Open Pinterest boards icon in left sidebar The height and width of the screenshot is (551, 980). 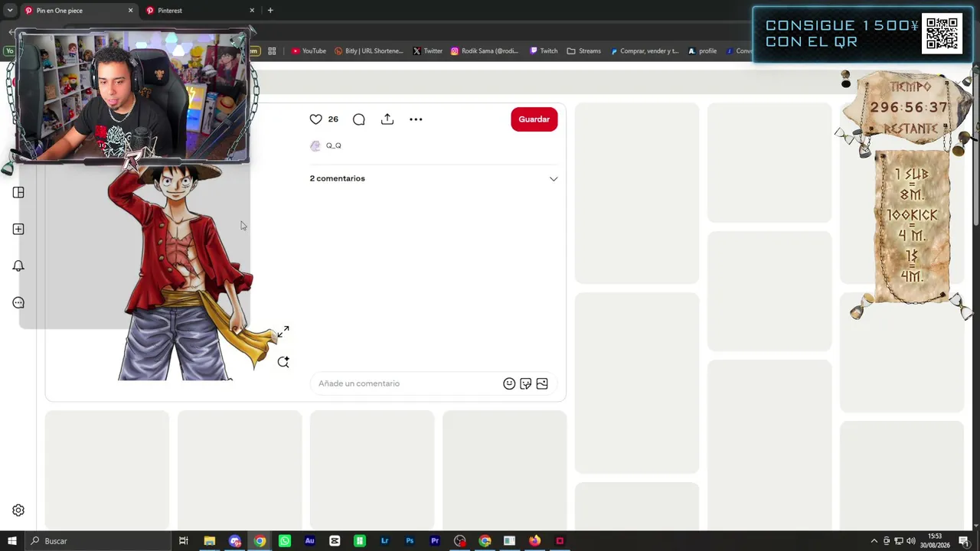coord(18,193)
